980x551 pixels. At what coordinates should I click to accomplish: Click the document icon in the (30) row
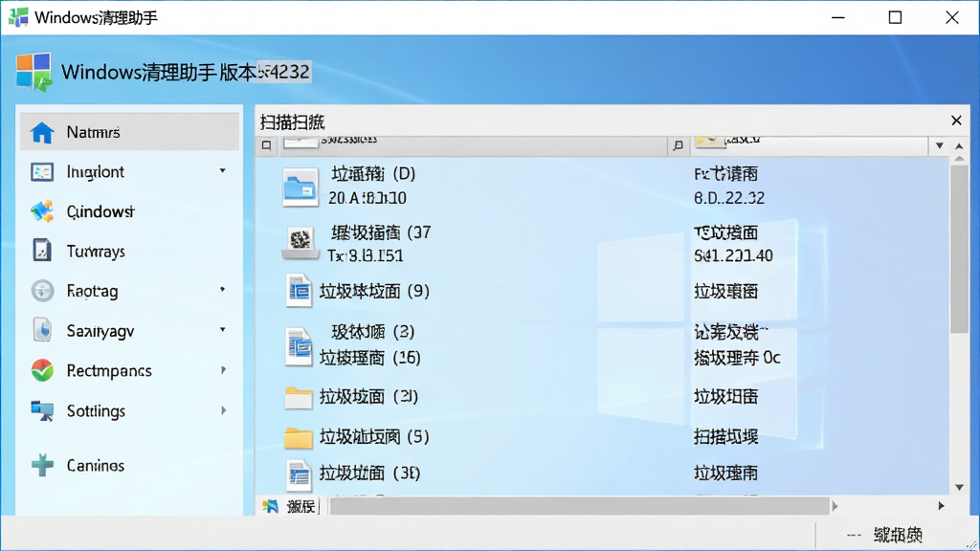[299, 474]
